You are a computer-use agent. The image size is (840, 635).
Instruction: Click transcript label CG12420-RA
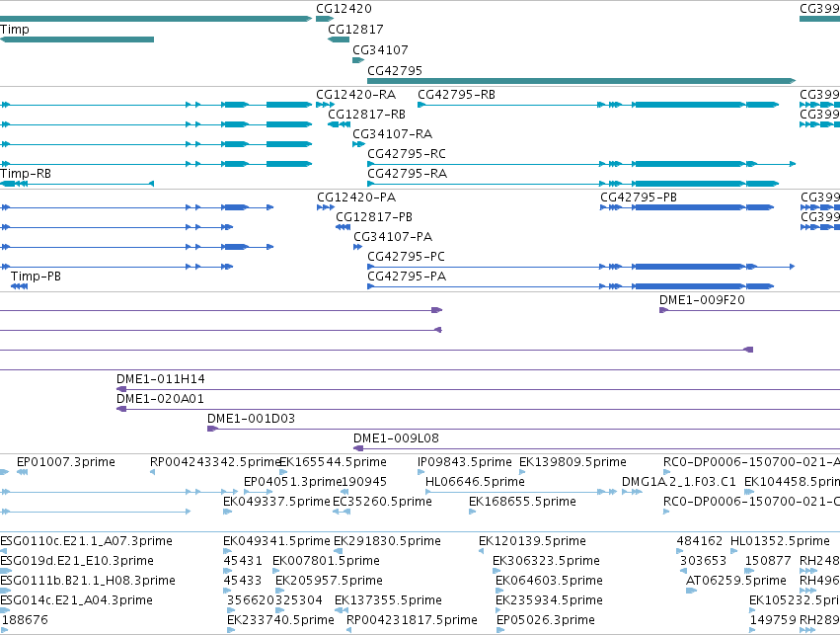coord(355,95)
